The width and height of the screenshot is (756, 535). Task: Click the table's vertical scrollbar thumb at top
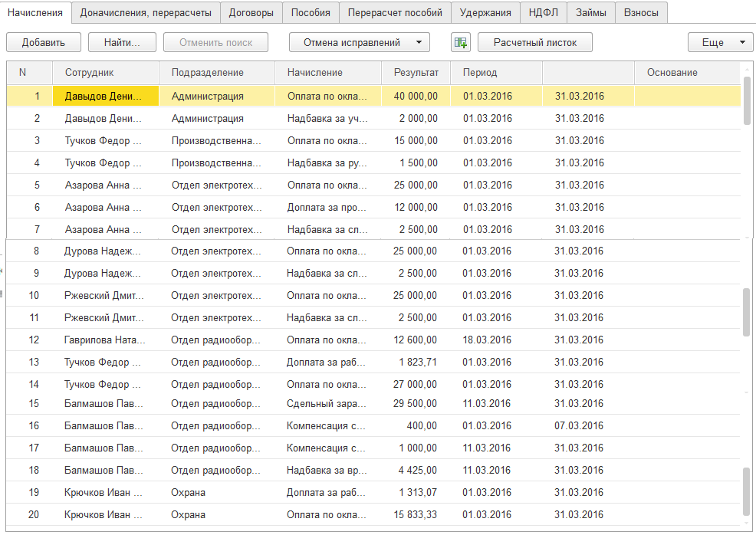tap(747, 100)
